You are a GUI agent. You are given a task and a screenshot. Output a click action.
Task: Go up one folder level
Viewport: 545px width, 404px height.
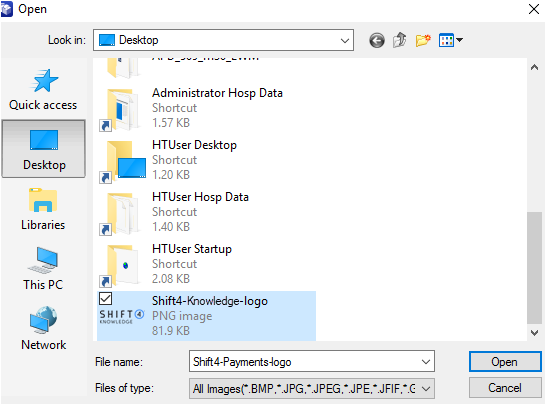click(400, 40)
